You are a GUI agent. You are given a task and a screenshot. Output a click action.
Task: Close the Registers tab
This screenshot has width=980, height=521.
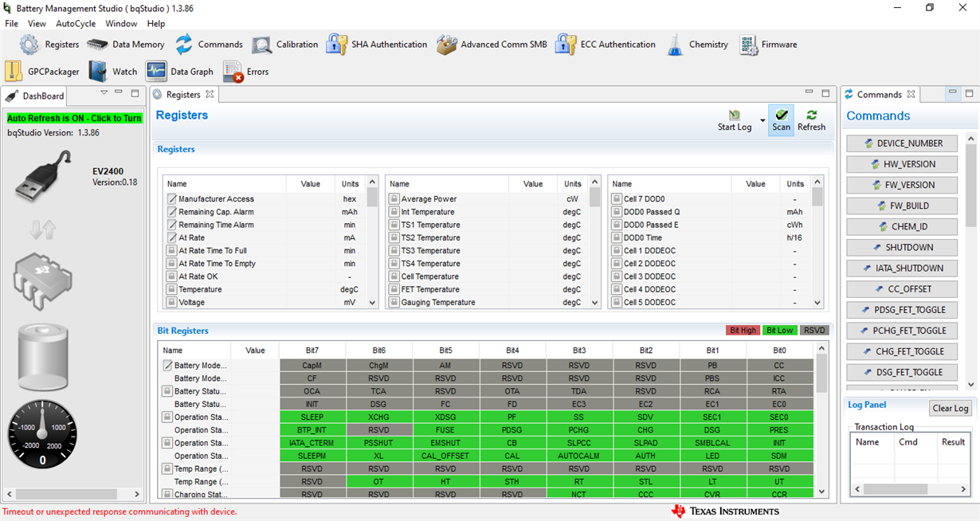210,94
